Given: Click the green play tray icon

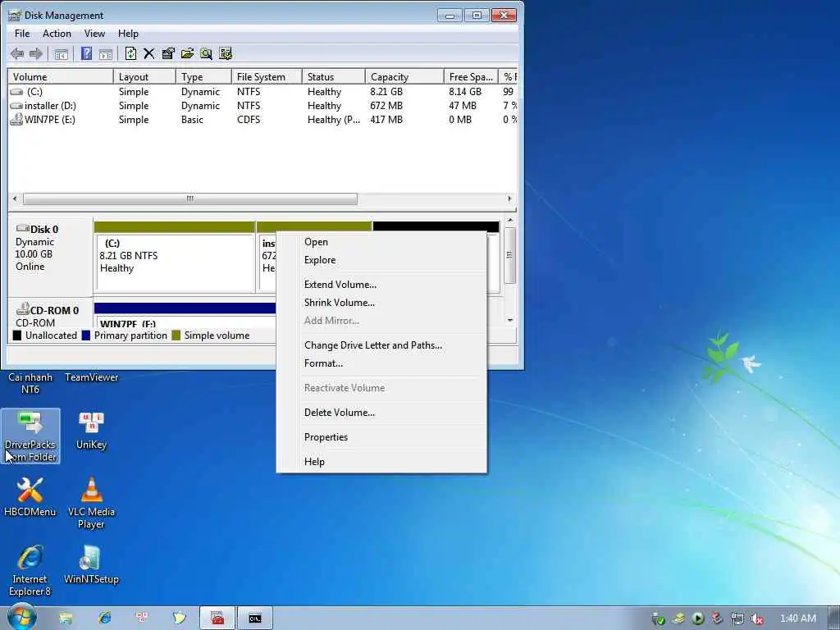Looking at the screenshot, I should coord(698,619).
